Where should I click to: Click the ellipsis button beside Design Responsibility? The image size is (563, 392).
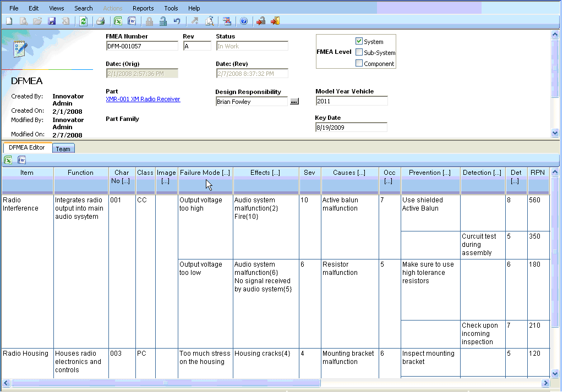tap(294, 102)
